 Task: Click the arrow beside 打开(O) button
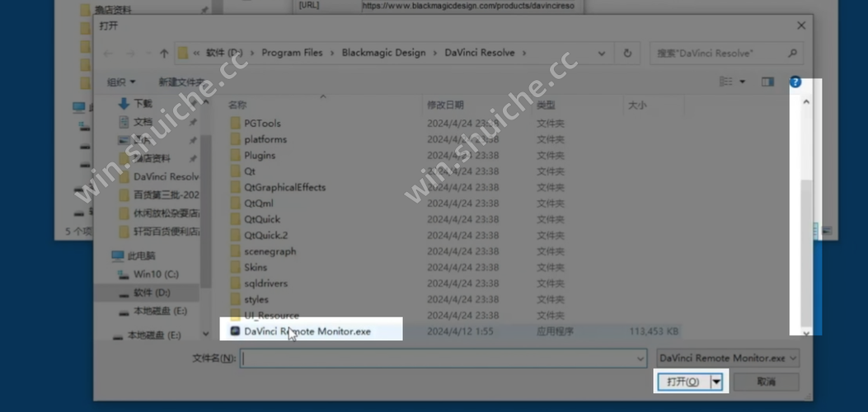pos(717,382)
